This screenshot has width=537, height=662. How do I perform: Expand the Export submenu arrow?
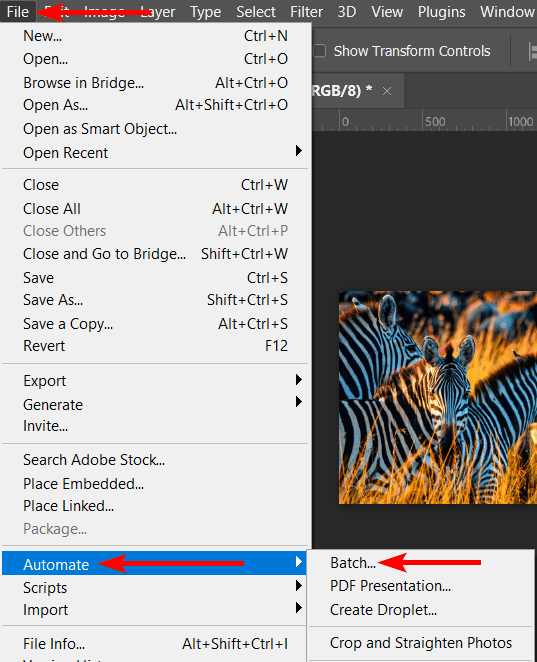[298, 380]
